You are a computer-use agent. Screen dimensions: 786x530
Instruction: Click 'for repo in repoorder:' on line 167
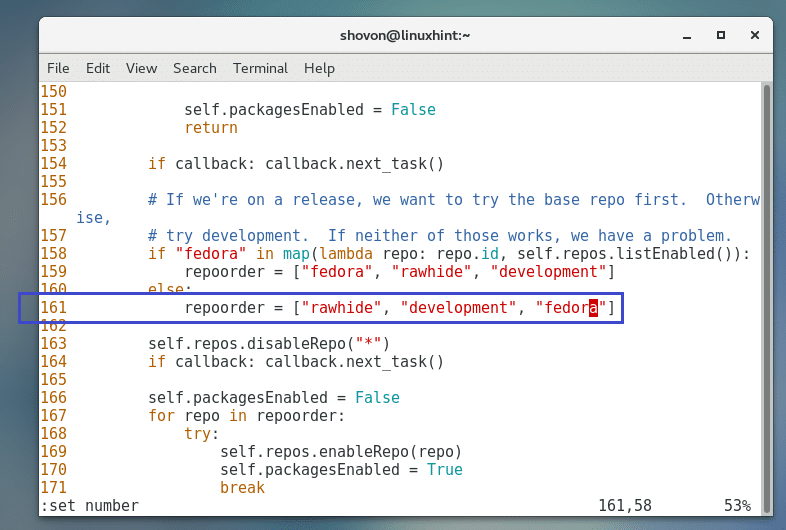(x=247, y=416)
